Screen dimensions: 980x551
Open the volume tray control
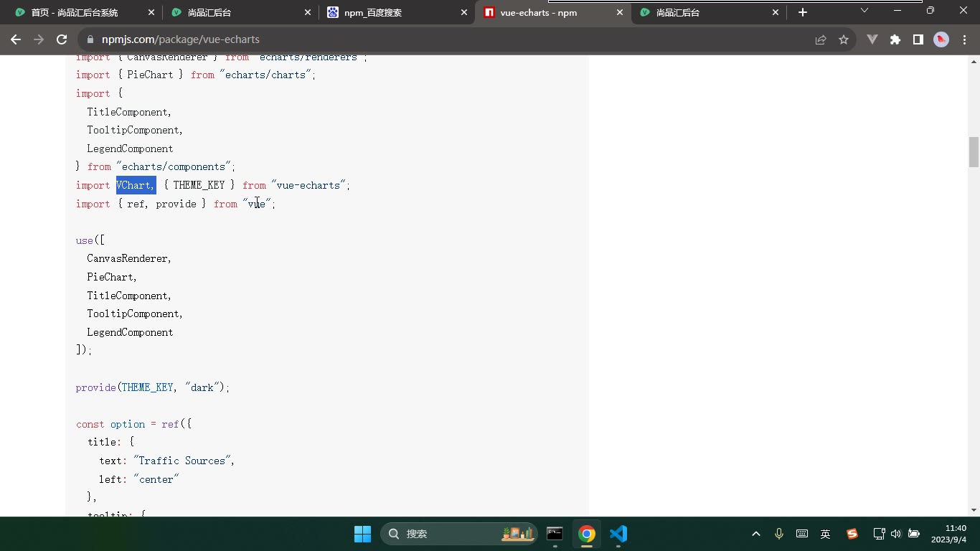pos(895,534)
